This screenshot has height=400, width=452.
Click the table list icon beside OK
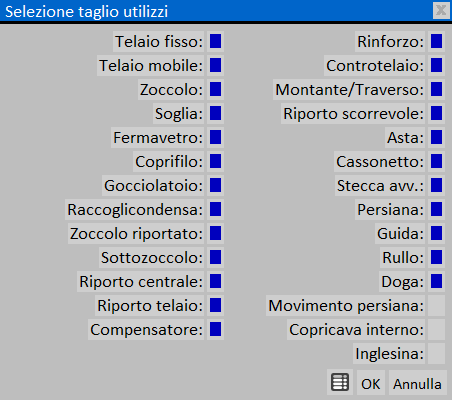point(340,382)
